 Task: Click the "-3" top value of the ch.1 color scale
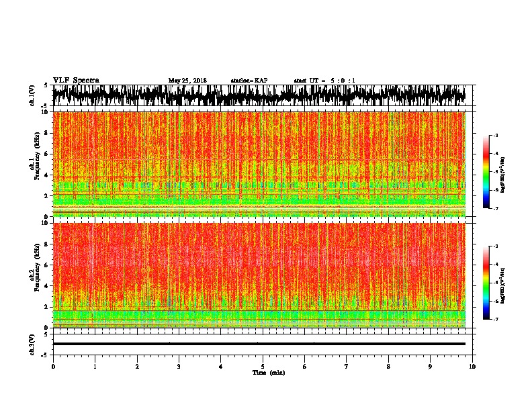[x=496, y=135]
